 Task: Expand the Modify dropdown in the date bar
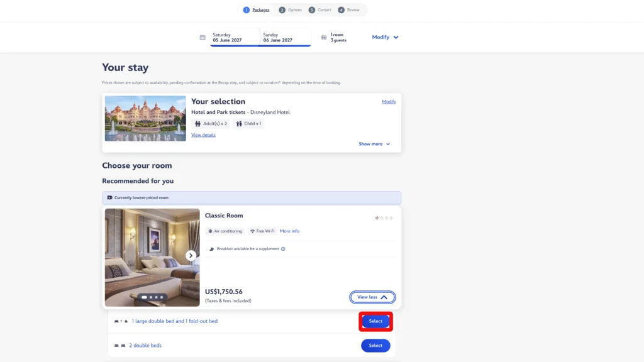tap(386, 37)
